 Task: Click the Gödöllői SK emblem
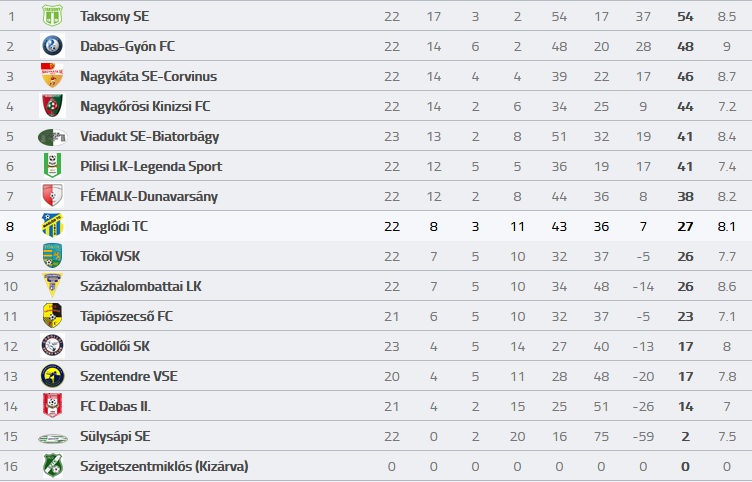tap(52, 346)
